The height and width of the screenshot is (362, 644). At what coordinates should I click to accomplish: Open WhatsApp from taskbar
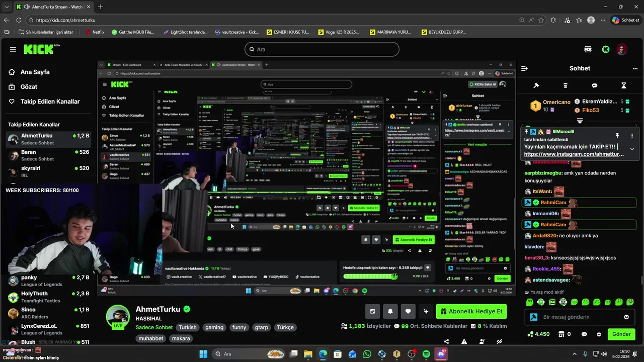(367, 354)
